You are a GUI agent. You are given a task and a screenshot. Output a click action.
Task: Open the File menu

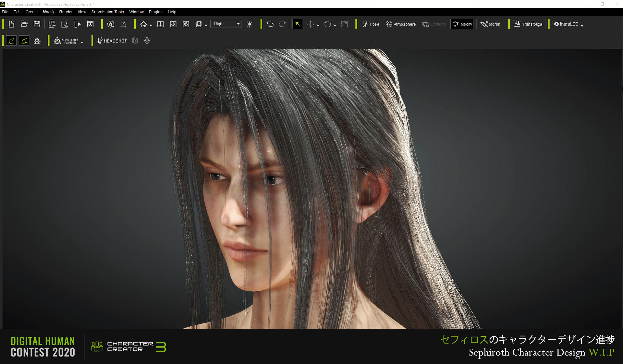coord(5,12)
